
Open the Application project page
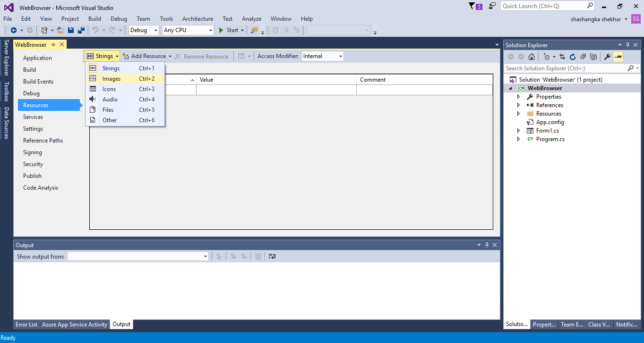coord(37,58)
